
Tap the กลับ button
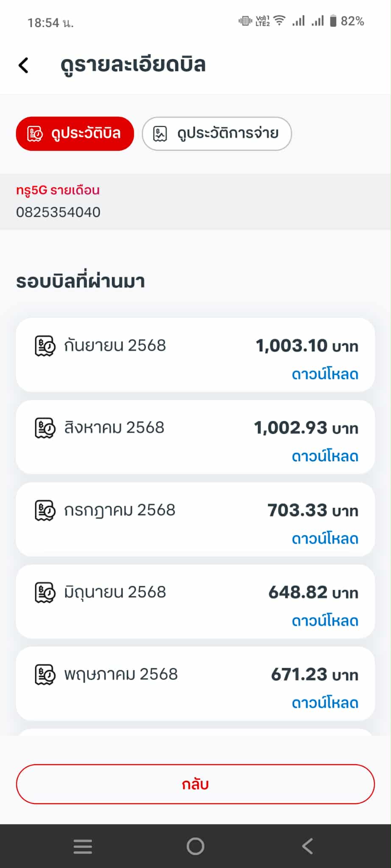(x=195, y=784)
